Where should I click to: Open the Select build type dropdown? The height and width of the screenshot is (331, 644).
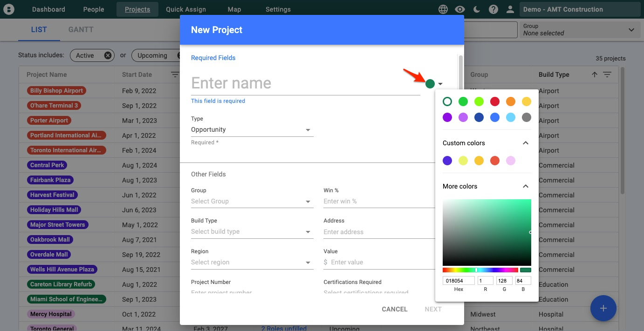click(252, 232)
